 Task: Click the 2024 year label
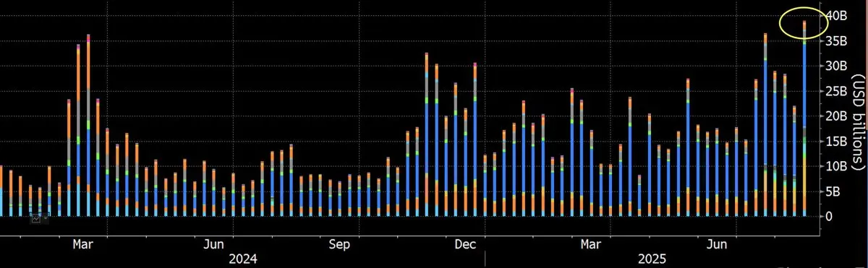[242, 259]
